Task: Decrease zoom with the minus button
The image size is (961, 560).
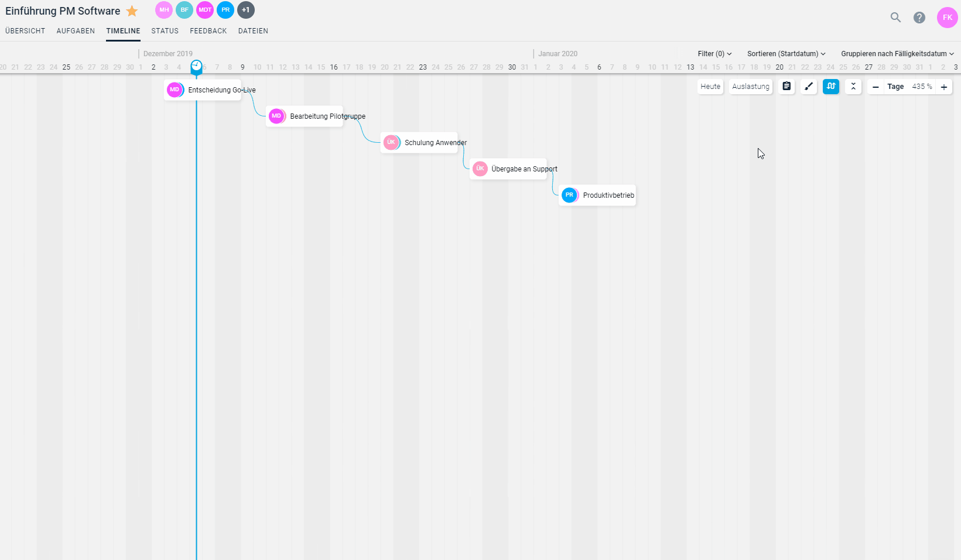Action: pyautogui.click(x=875, y=87)
